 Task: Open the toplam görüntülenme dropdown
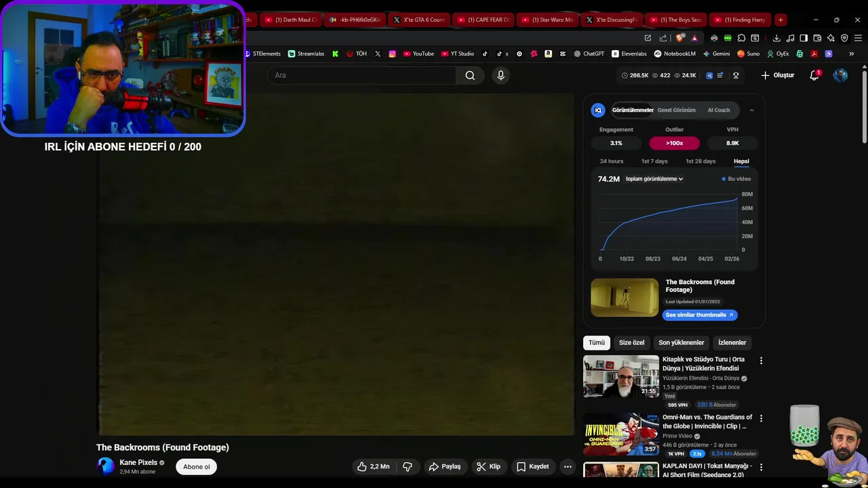[x=654, y=179]
